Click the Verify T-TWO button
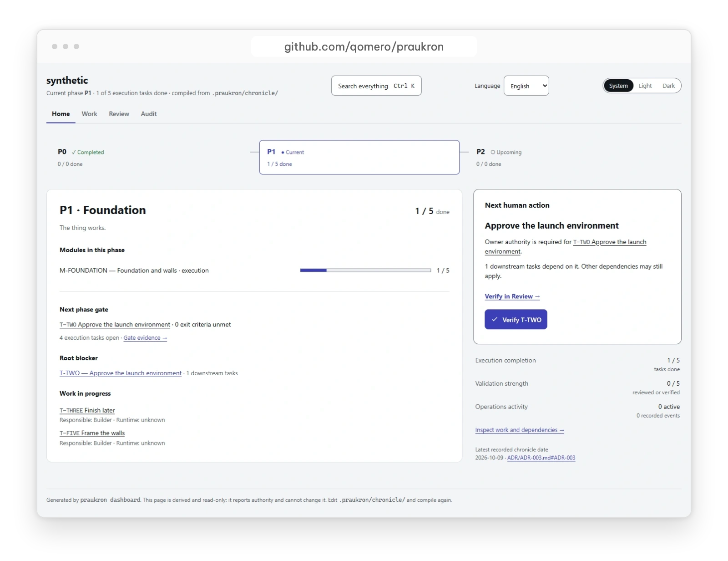This screenshot has width=728, height=561. (516, 320)
